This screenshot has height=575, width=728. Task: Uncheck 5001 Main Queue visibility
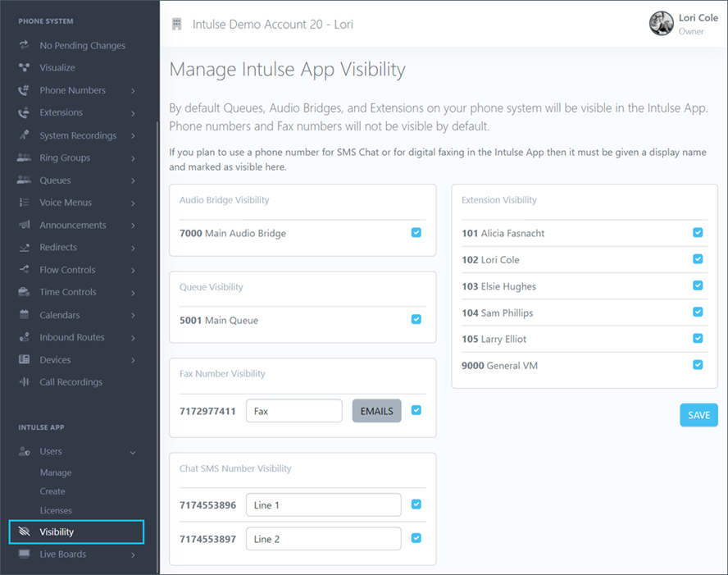click(416, 320)
